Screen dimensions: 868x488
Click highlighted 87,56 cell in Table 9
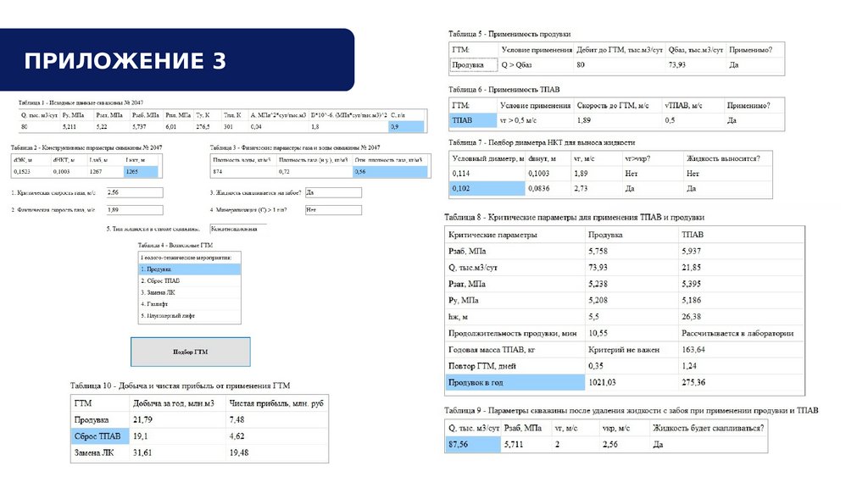click(x=473, y=444)
